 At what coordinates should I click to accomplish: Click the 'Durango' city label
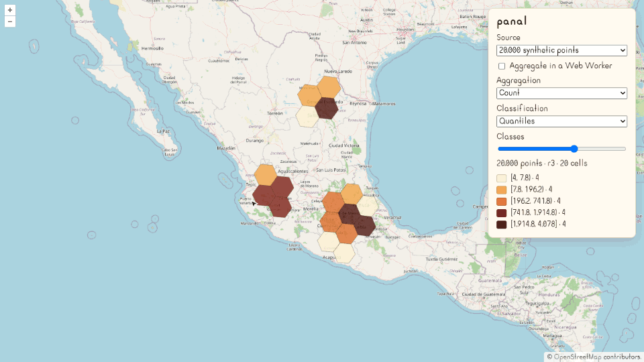click(x=255, y=140)
